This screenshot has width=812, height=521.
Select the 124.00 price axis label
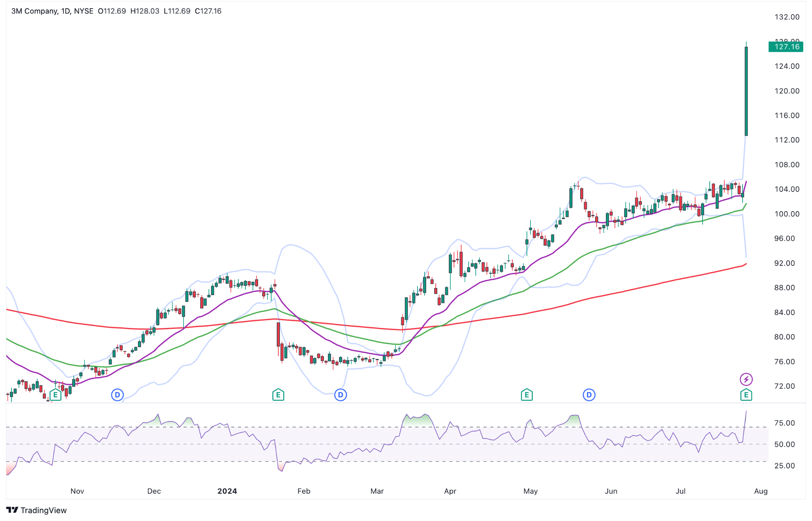coord(787,66)
